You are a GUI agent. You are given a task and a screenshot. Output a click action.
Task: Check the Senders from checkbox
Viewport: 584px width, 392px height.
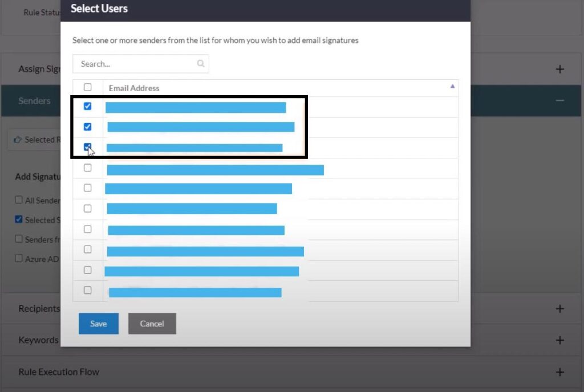(x=18, y=239)
